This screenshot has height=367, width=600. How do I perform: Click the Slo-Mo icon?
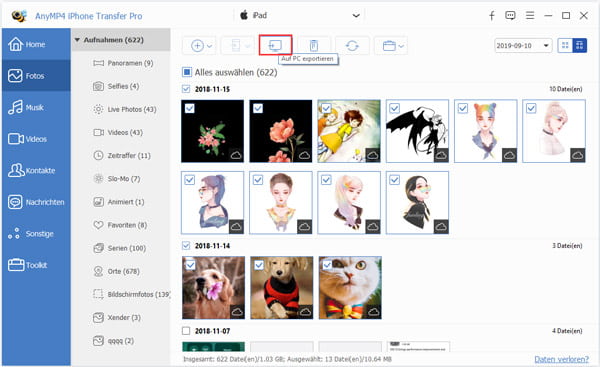[98, 179]
